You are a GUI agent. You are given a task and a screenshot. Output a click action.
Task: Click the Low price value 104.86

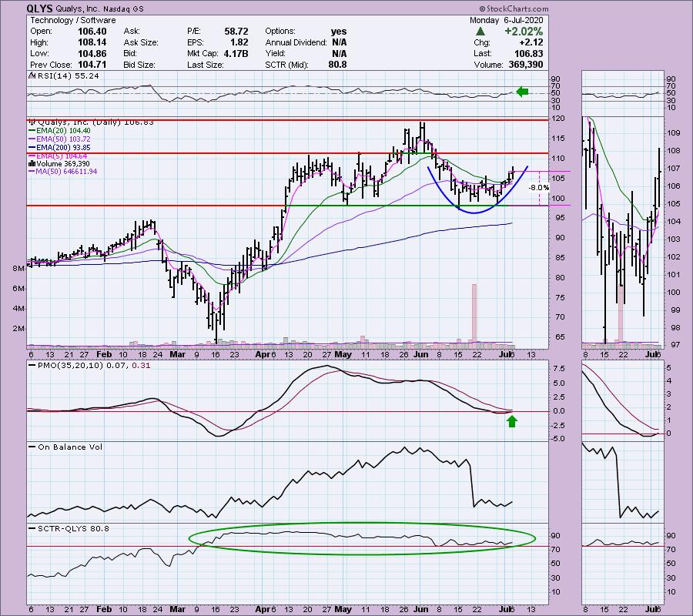[92, 53]
